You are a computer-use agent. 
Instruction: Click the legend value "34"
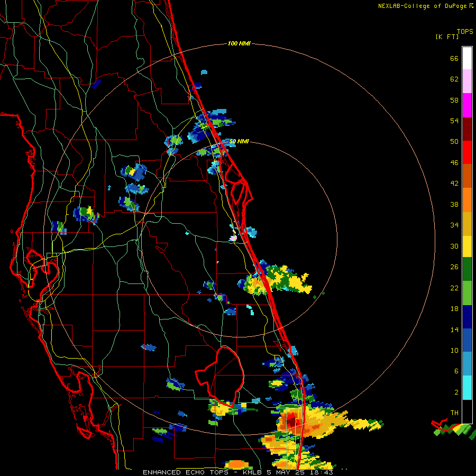coord(454,225)
